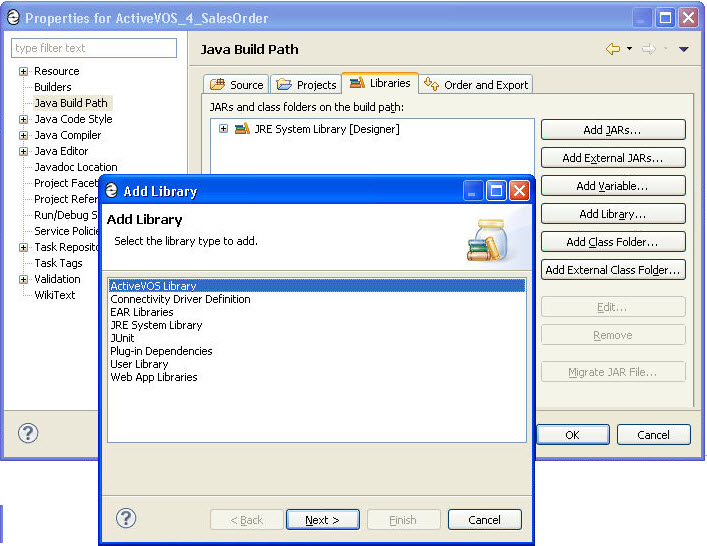Click the Next > button
This screenshot has height=546, width=707.
tap(323, 520)
